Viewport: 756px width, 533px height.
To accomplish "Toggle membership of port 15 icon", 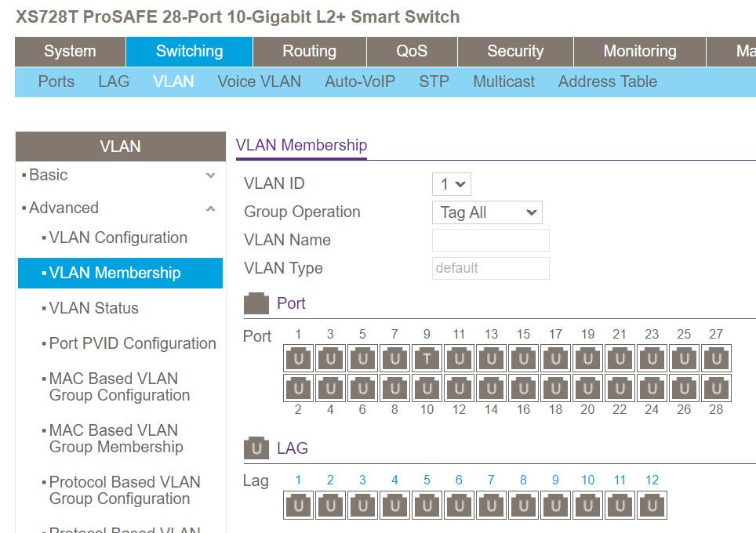I will tap(523, 358).
